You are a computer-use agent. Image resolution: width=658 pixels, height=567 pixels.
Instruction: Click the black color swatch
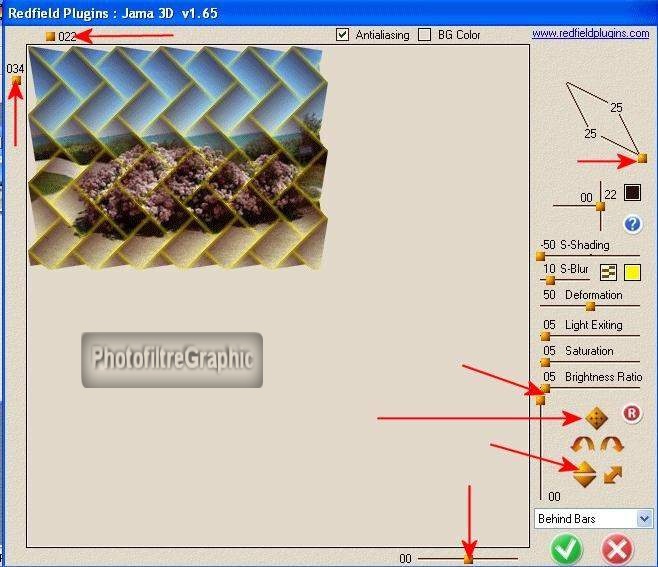pyautogui.click(x=632, y=192)
